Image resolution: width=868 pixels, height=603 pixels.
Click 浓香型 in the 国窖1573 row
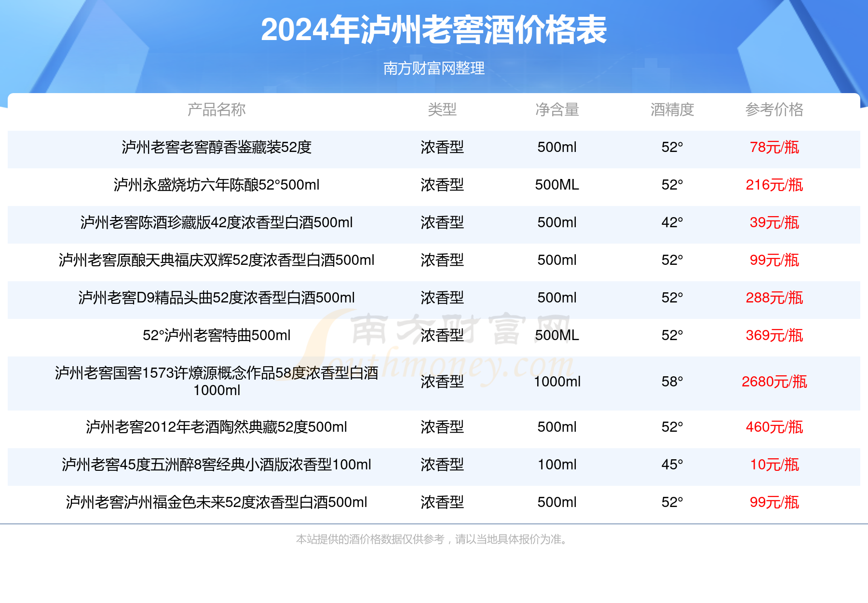[x=442, y=382]
